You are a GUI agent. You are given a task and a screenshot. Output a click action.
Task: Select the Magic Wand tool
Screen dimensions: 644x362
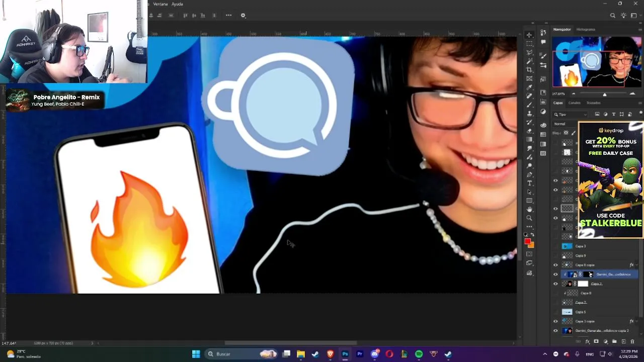click(529, 61)
